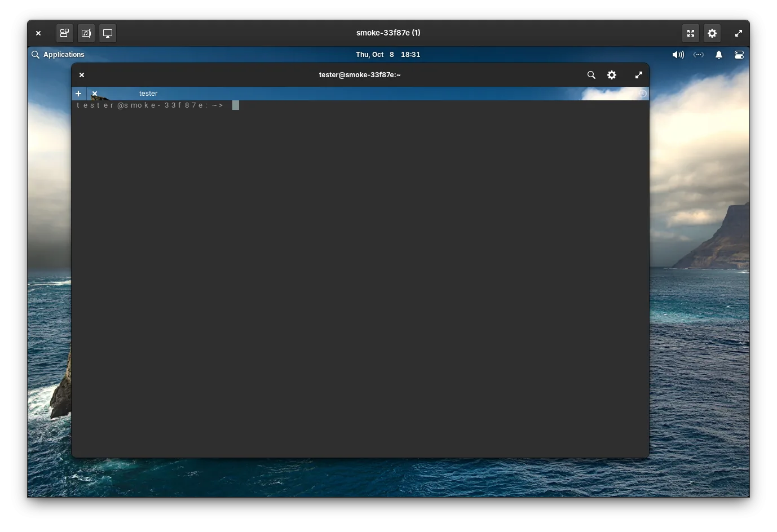This screenshot has width=777, height=532.
Task: Open the Applications menu in the panel
Action: click(58, 55)
